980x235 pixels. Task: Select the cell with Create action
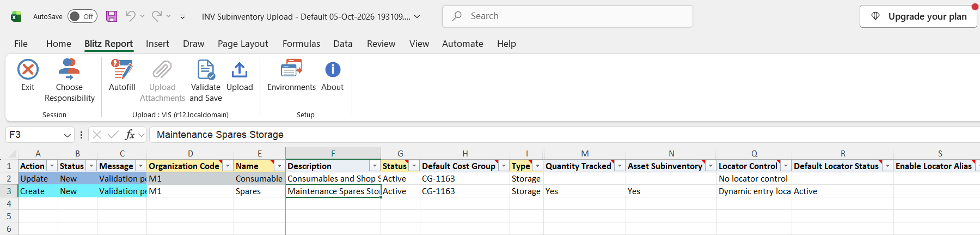pos(38,191)
